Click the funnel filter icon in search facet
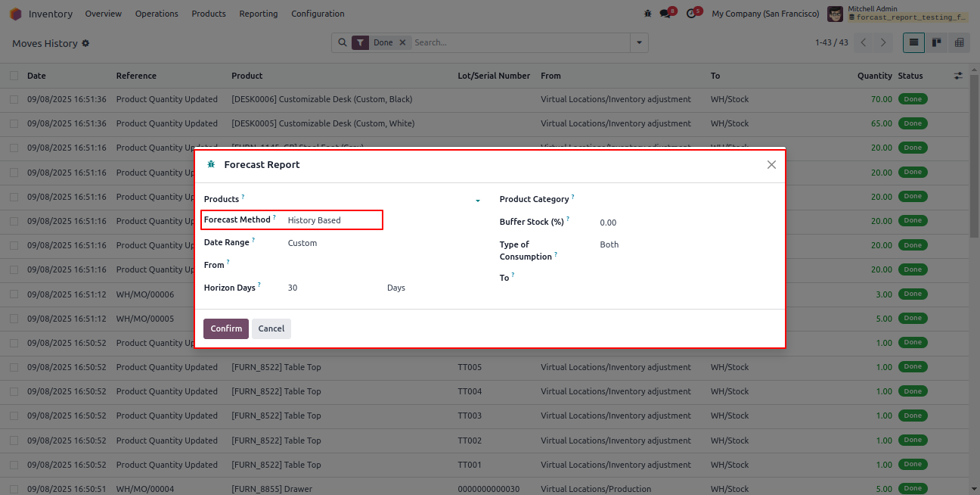Viewport: 980px width, 495px height. tap(361, 42)
